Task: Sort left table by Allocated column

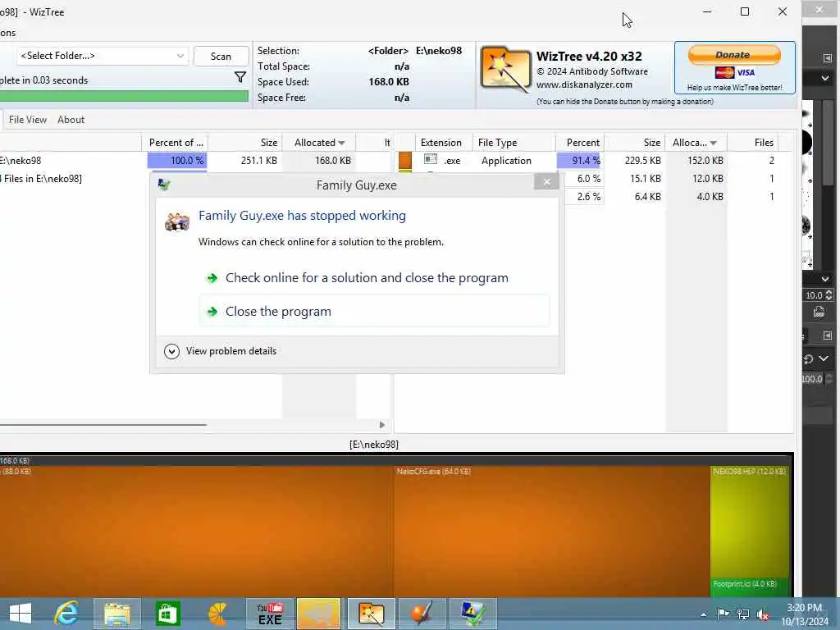Action: (319, 143)
